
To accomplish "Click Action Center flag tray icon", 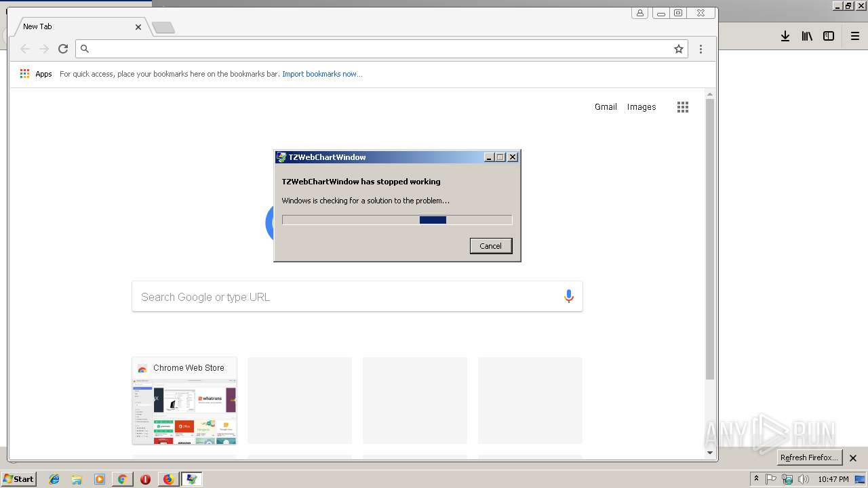I will tap(771, 479).
